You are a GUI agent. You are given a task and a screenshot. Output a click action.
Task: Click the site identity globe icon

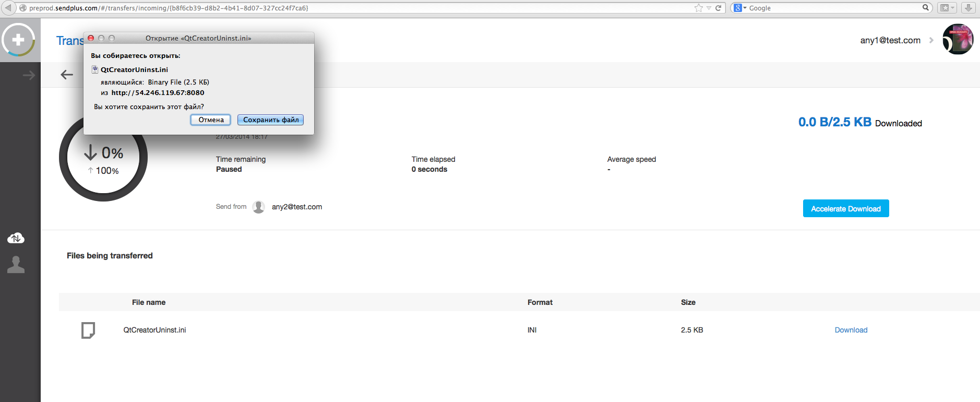point(22,8)
